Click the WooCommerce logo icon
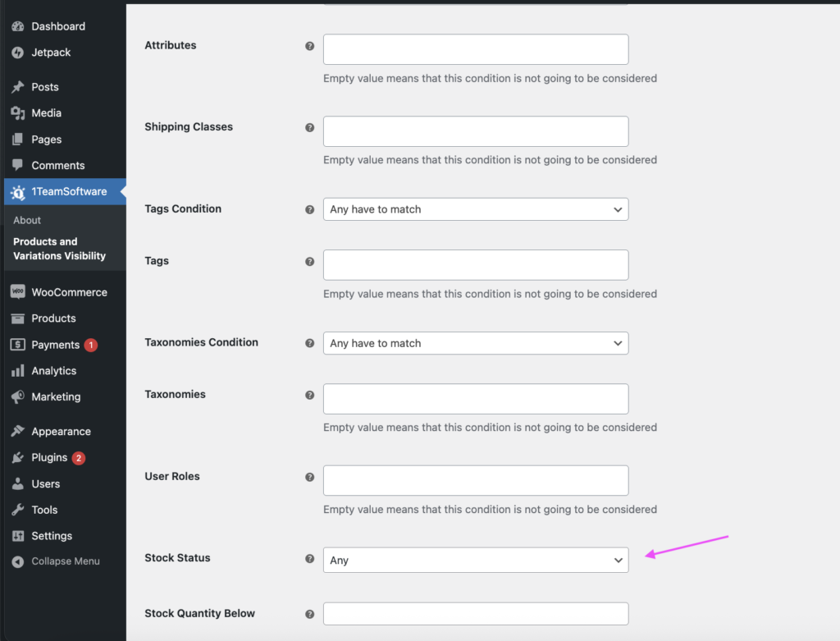Viewport: 840px width, 641px height. (18, 292)
